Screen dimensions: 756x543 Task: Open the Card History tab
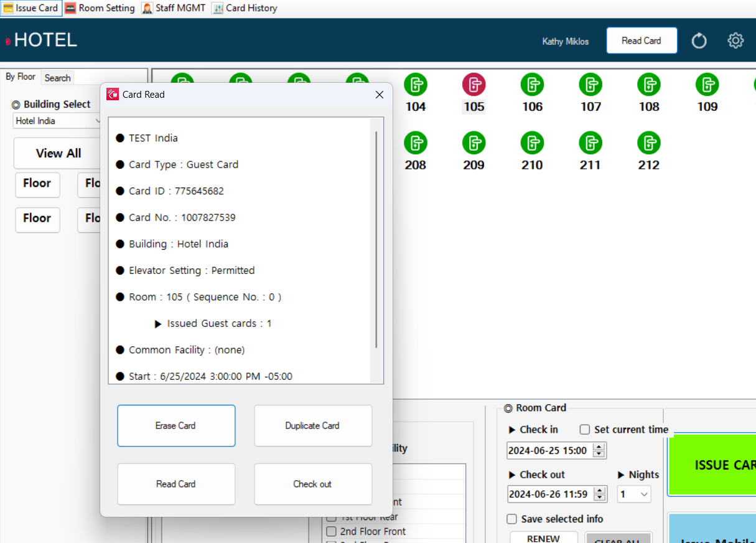click(245, 8)
